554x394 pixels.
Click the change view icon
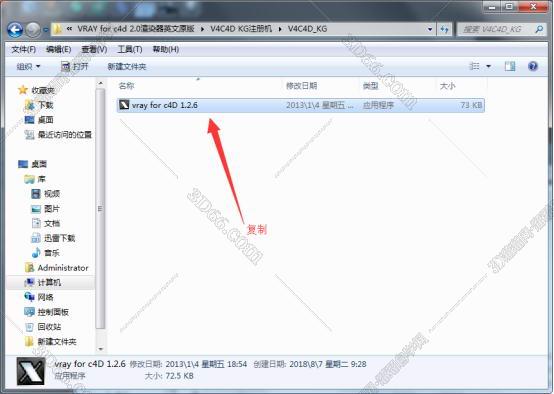click(474, 66)
